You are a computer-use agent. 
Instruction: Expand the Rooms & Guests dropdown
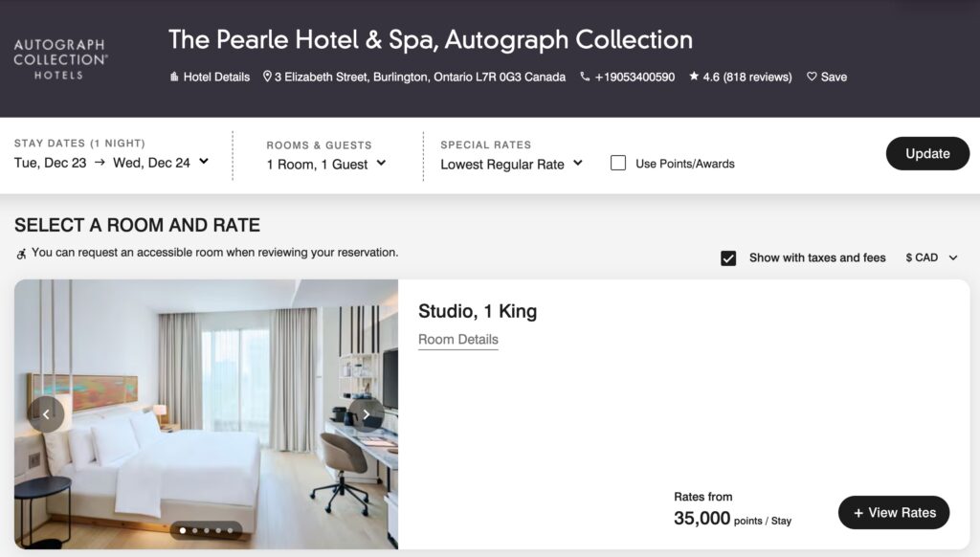pos(327,163)
